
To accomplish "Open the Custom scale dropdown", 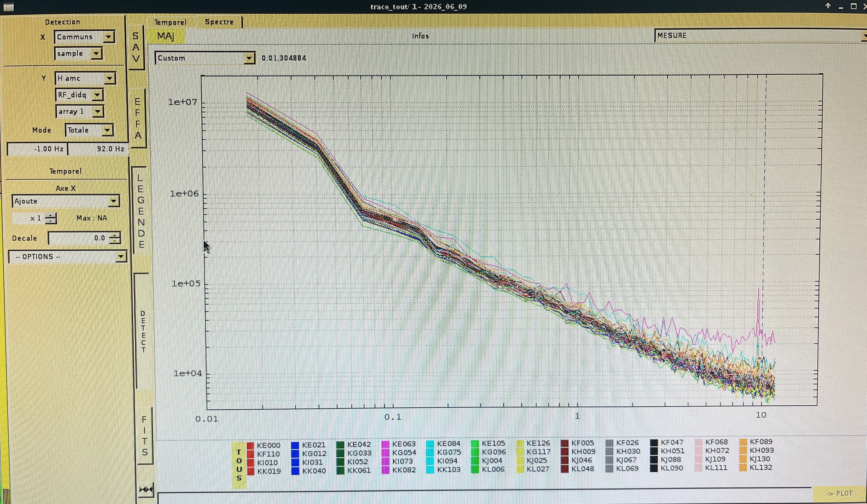I will [x=205, y=58].
